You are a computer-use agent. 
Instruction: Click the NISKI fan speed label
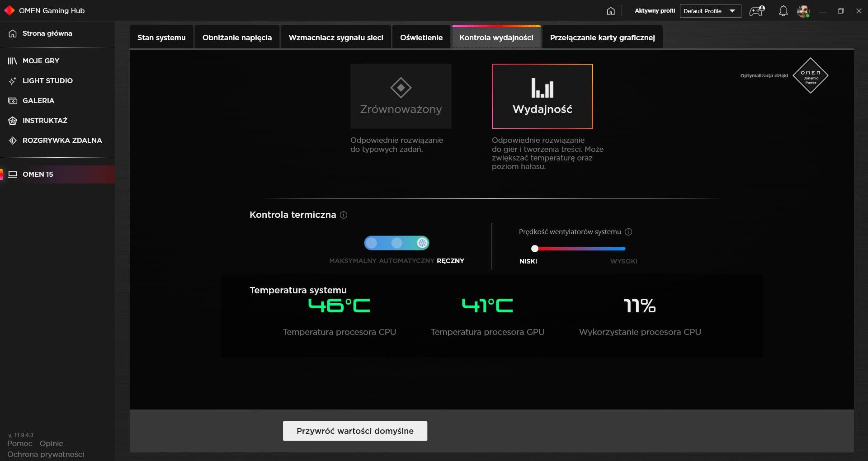[528, 261]
